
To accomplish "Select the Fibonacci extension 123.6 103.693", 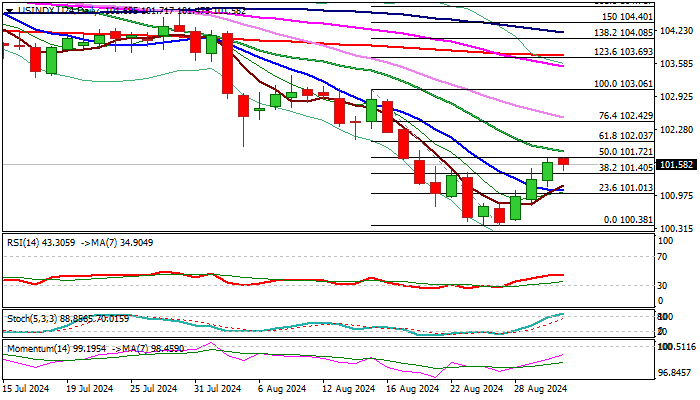I will pos(623,52).
